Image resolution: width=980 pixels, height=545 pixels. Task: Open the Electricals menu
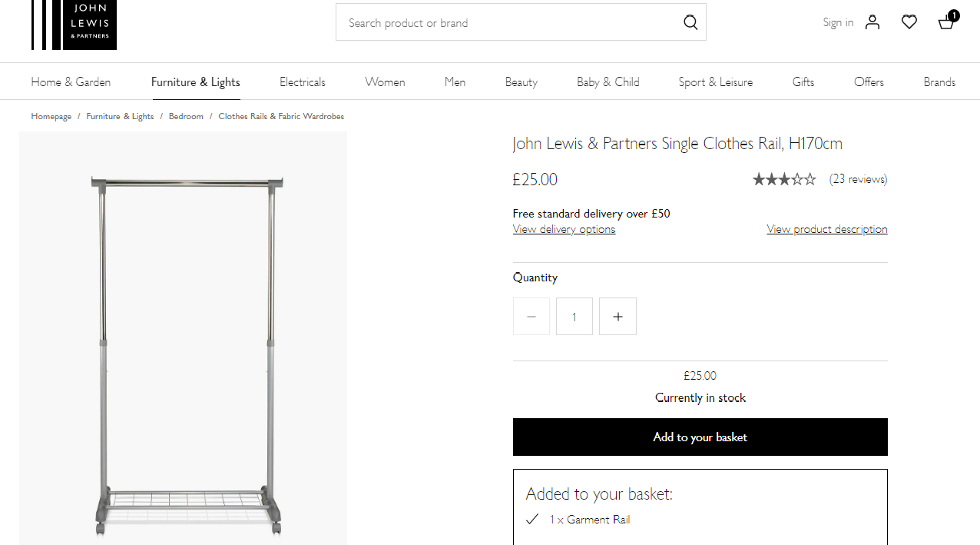[x=303, y=82]
